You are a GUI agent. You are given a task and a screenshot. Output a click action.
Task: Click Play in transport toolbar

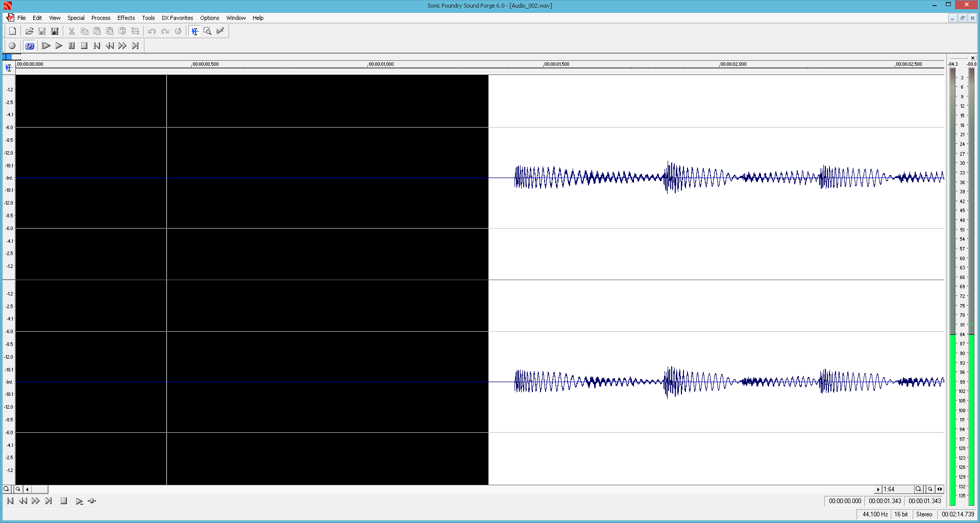point(59,46)
